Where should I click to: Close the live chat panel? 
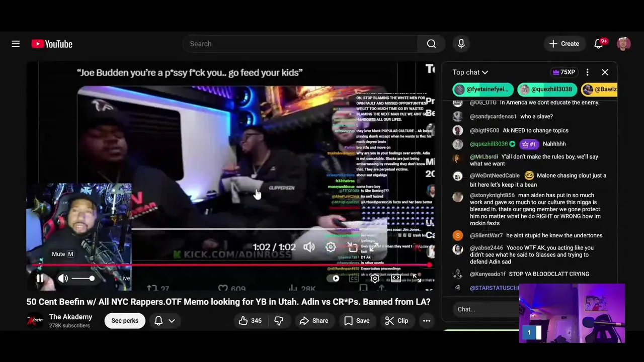(605, 72)
